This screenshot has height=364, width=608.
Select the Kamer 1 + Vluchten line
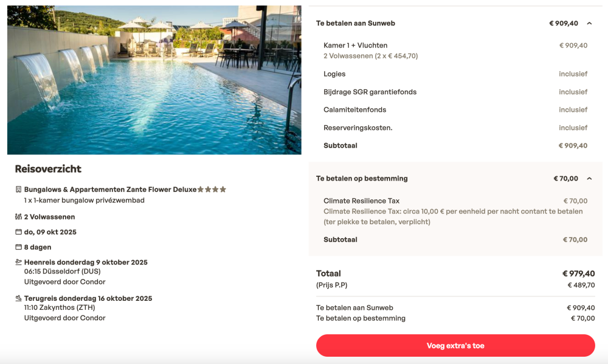[355, 46]
